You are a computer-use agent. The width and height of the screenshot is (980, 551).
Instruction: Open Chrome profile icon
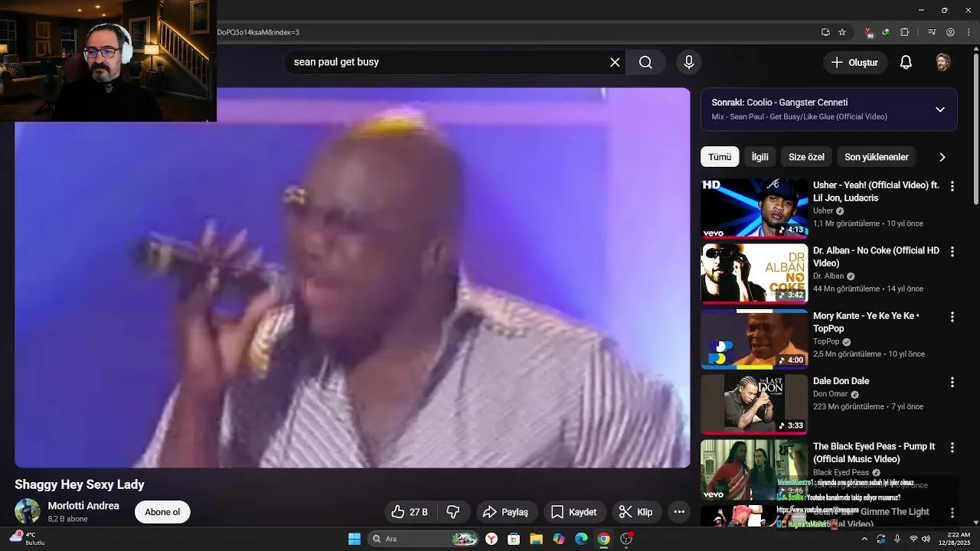pyautogui.click(x=951, y=32)
